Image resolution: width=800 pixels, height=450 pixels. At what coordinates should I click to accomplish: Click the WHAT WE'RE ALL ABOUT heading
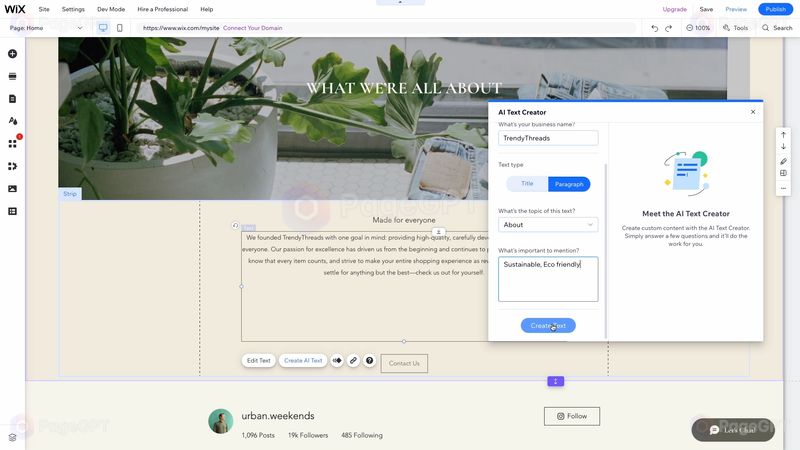[x=404, y=88]
